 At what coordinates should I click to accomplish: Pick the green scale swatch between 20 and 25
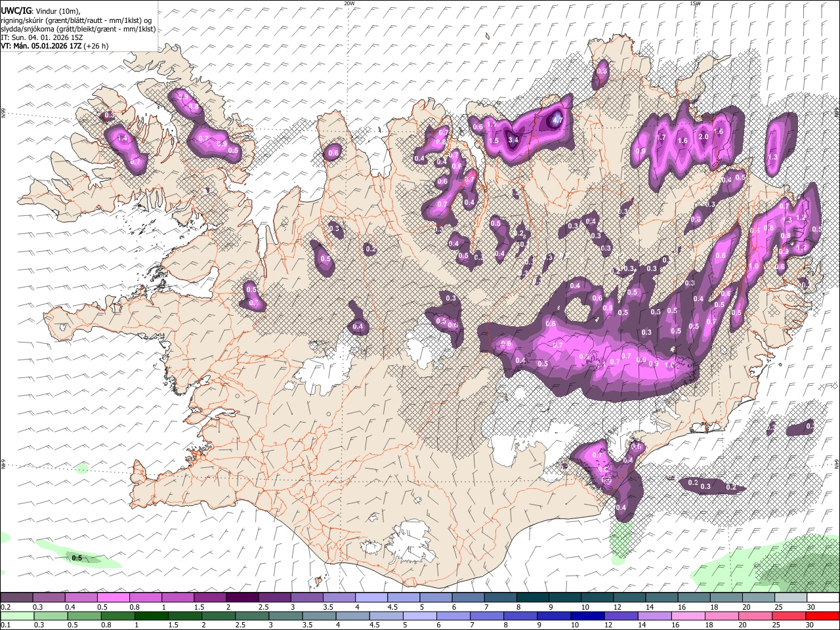(x=756, y=616)
